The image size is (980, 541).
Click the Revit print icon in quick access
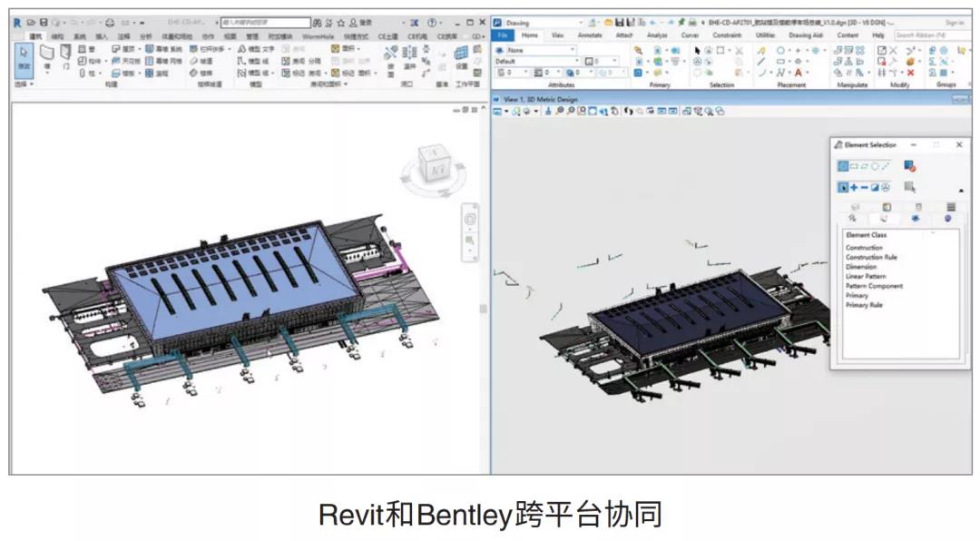(x=110, y=23)
